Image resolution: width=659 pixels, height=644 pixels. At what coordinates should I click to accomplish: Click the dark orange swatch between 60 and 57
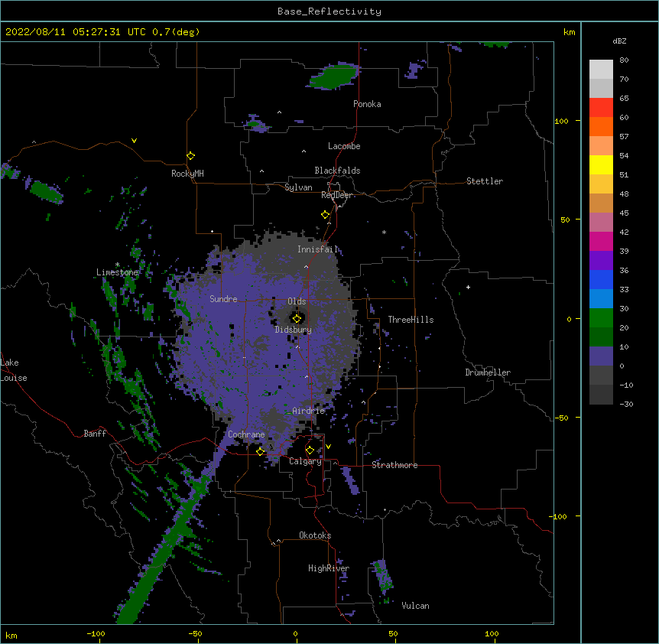point(601,126)
